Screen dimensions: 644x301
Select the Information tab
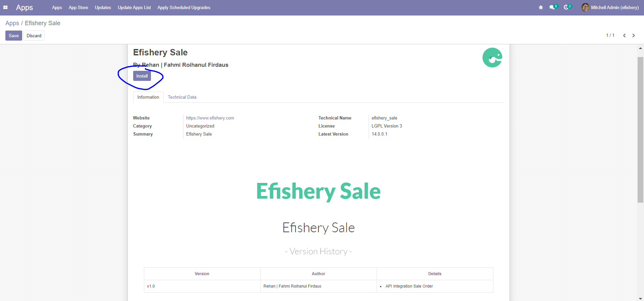pos(148,97)
